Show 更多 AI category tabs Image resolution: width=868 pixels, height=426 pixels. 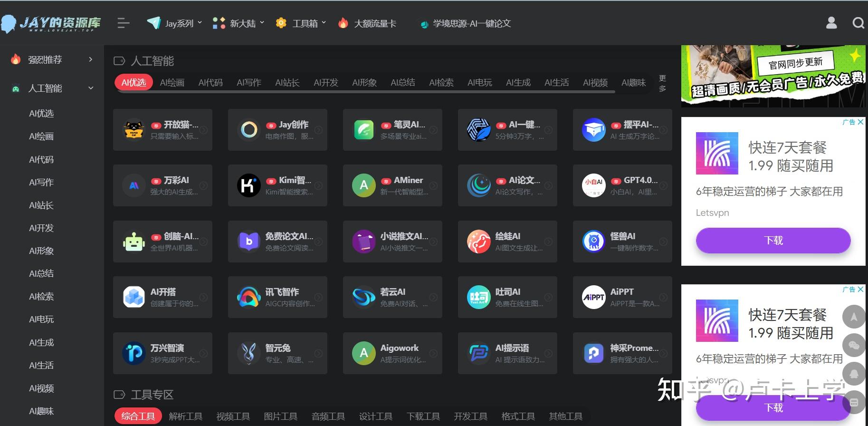tap(662, 83)
